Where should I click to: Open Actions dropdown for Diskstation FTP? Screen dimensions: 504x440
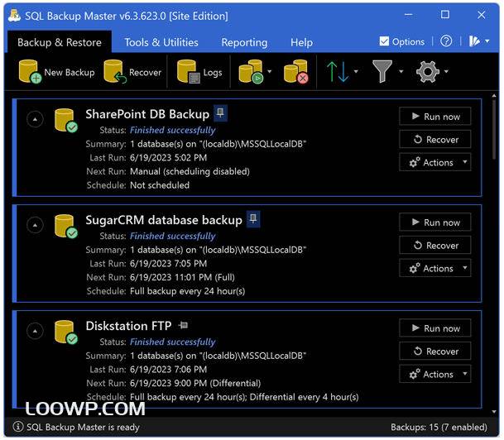pyautogui.click(x=435, y=374)
